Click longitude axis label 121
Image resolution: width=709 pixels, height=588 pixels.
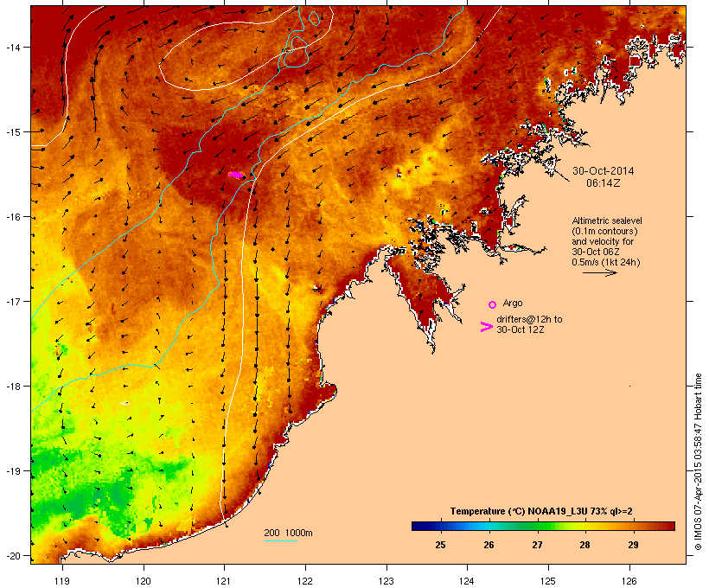[224, 581]
